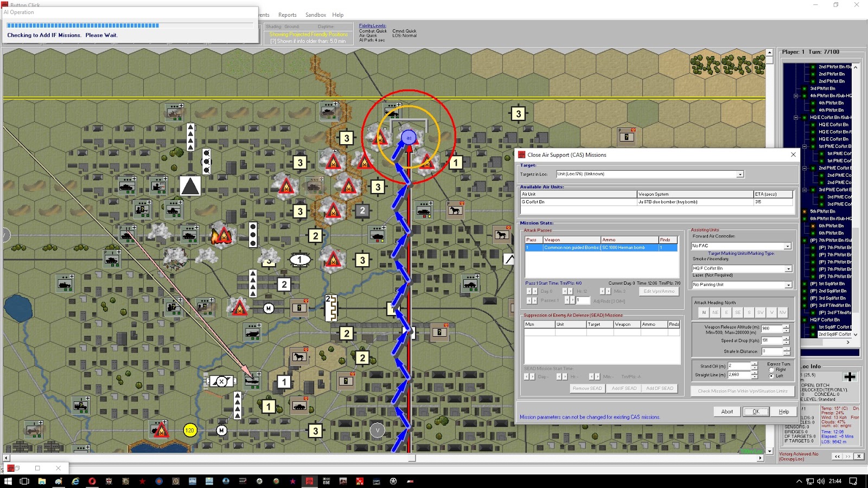The width and height of the screenshot is (868, 488).
Task: Open Windows Start menu
Action: pos(8,481)
